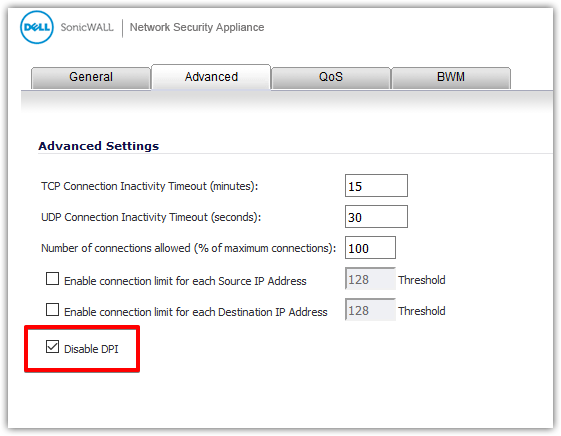
Task: Open the QoS tab
Action: [331, 77]
